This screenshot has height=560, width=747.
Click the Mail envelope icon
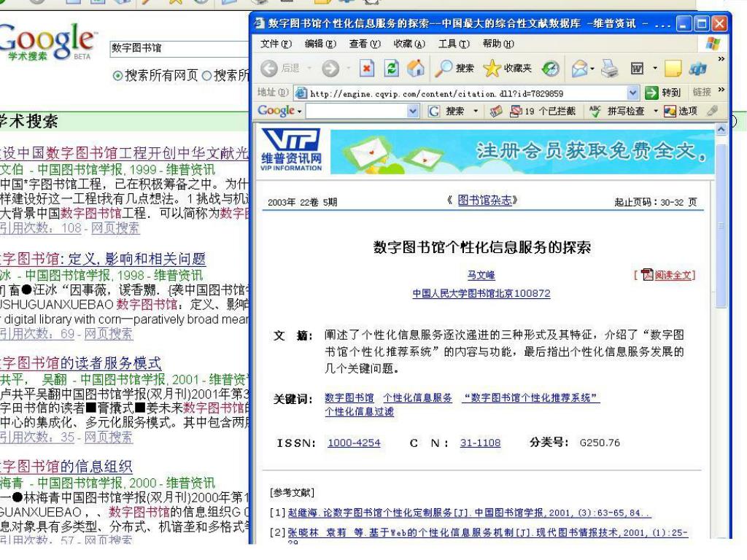tap(579, 69)
